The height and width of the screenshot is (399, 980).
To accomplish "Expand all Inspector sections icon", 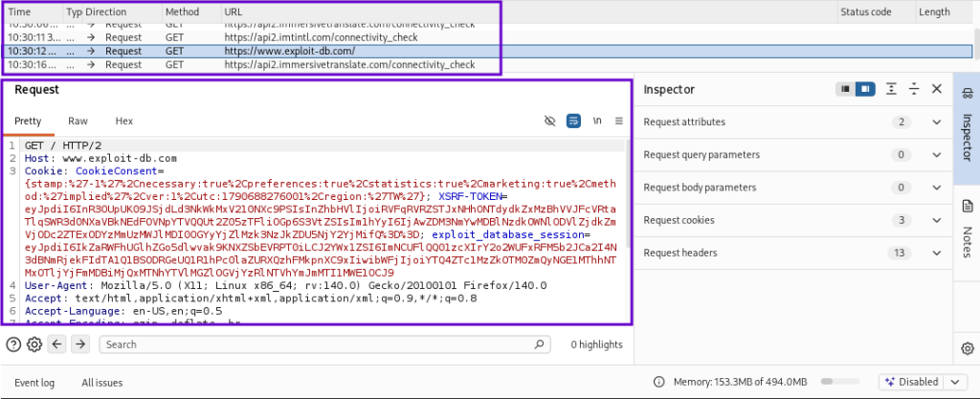I will [x=892, y=89].
